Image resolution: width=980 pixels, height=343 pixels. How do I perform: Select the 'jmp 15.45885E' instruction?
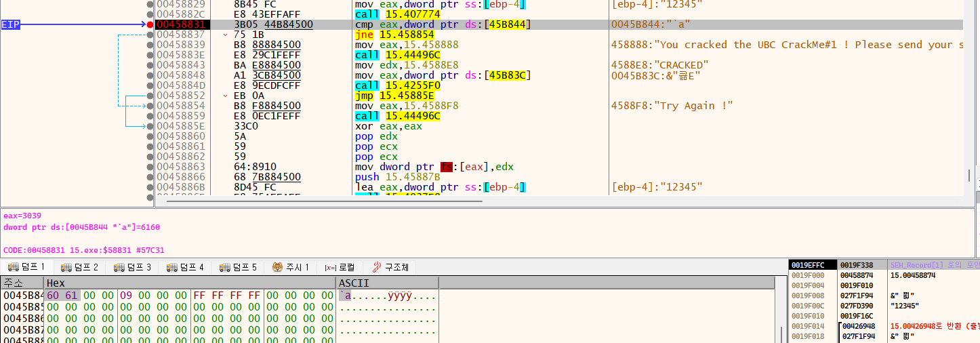394,96
